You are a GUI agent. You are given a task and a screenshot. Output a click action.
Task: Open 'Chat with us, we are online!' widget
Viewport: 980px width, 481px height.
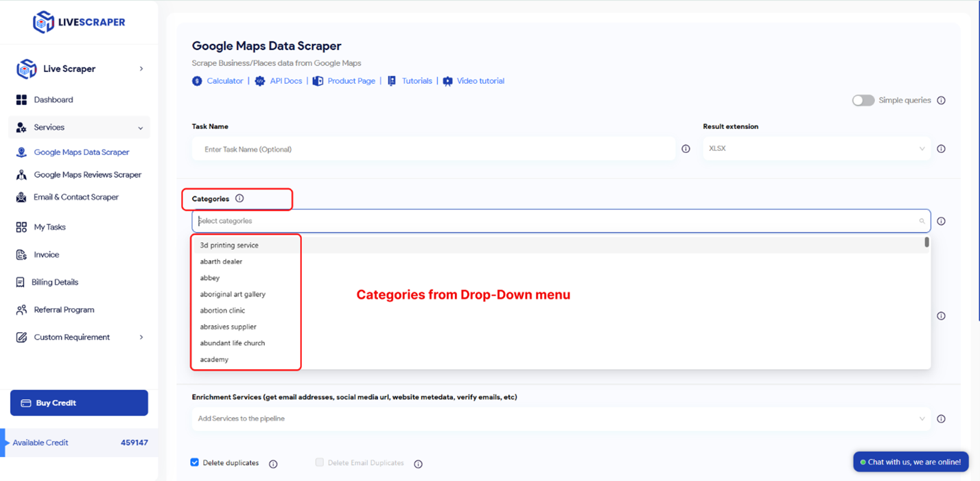911,462
